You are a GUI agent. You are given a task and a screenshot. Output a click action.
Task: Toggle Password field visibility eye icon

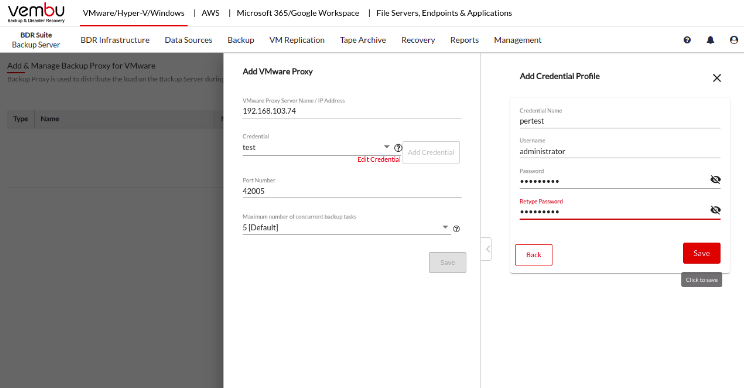click(715, 179)
